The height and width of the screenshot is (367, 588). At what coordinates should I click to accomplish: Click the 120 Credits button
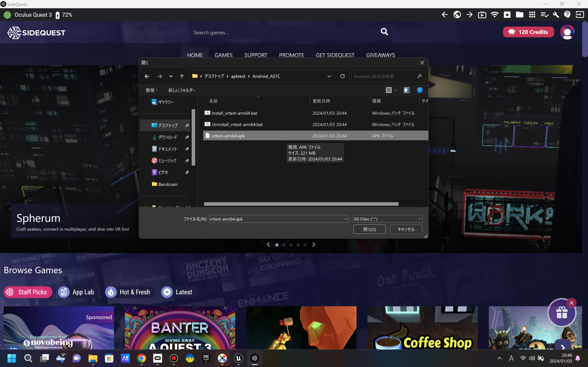pos(528,32)
